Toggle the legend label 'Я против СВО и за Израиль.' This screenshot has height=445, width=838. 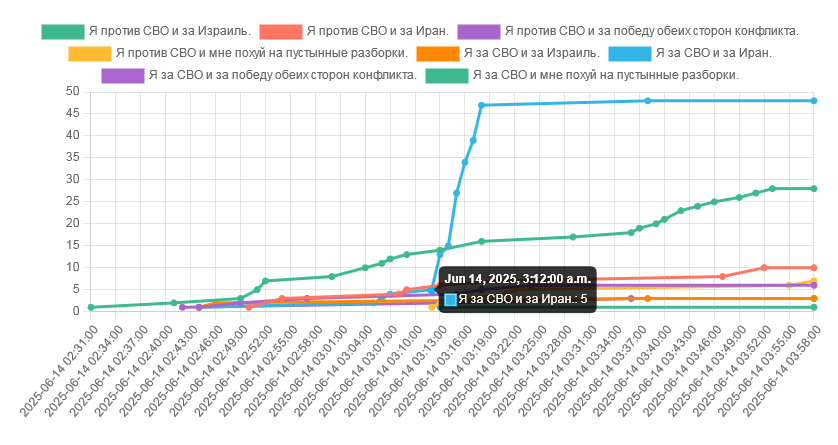point(170,32)
